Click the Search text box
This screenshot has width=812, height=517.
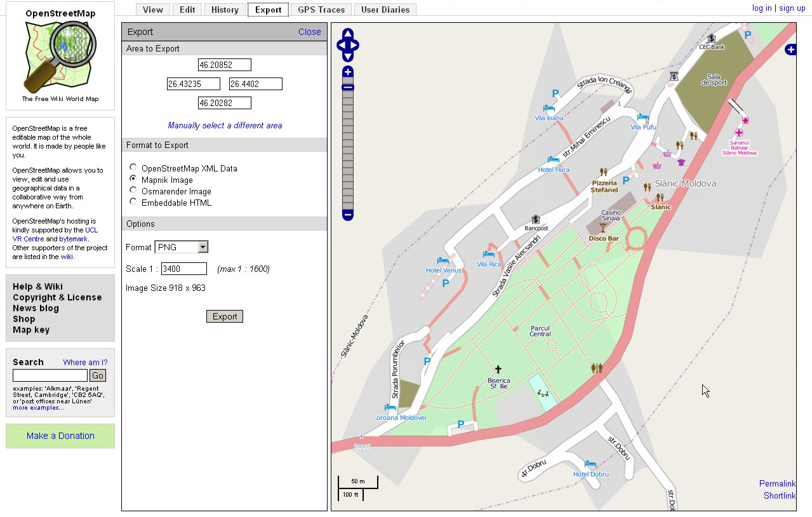50,375
